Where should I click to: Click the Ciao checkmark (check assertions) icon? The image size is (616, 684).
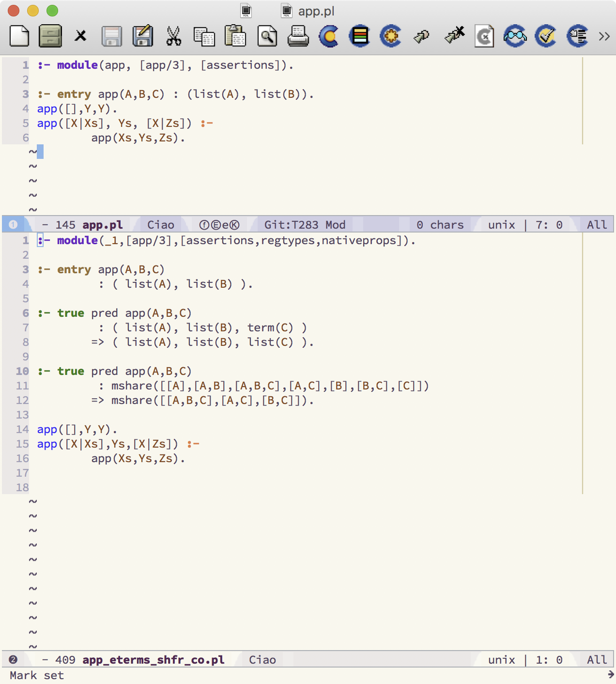point(546,36)
